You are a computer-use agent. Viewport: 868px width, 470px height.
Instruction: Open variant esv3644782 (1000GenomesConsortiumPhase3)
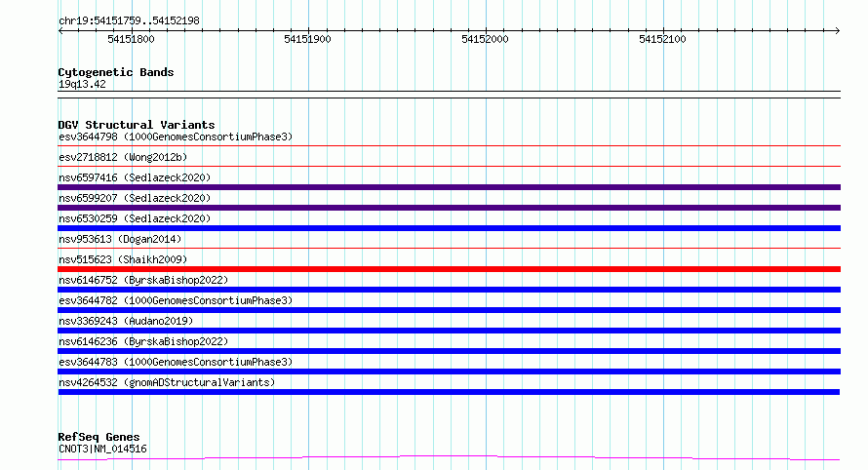click(x=176, y=300)
